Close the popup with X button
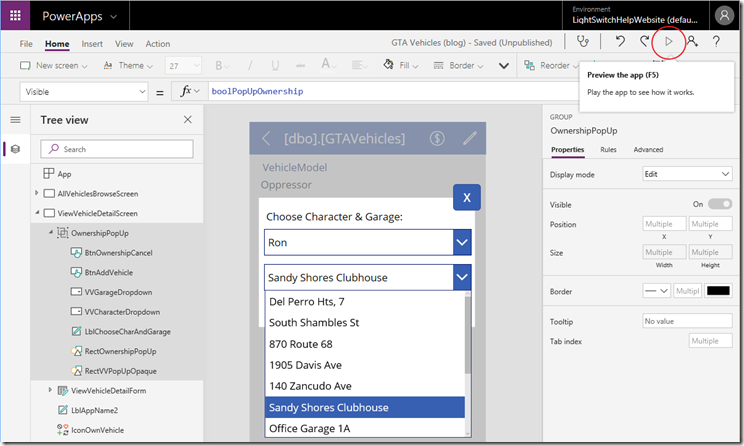The image size is (744, 446). point(467,197)
